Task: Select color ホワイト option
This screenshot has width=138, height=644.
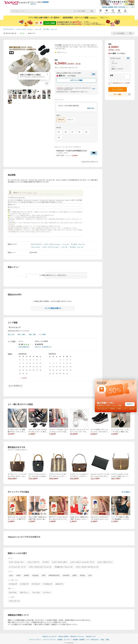Action: point(70,120)
